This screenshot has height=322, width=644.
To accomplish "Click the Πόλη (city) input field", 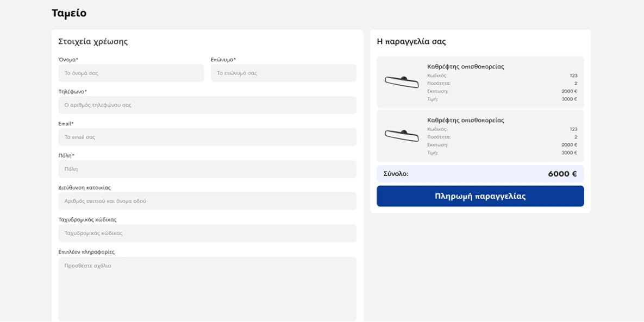I will [x=207, y=169].
